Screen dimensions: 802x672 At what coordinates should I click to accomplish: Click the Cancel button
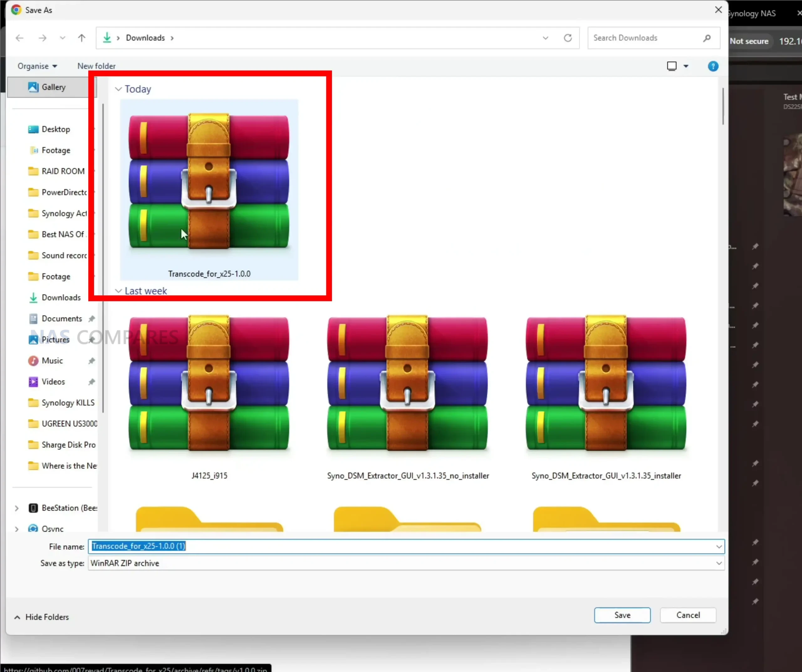pos(688,615)
